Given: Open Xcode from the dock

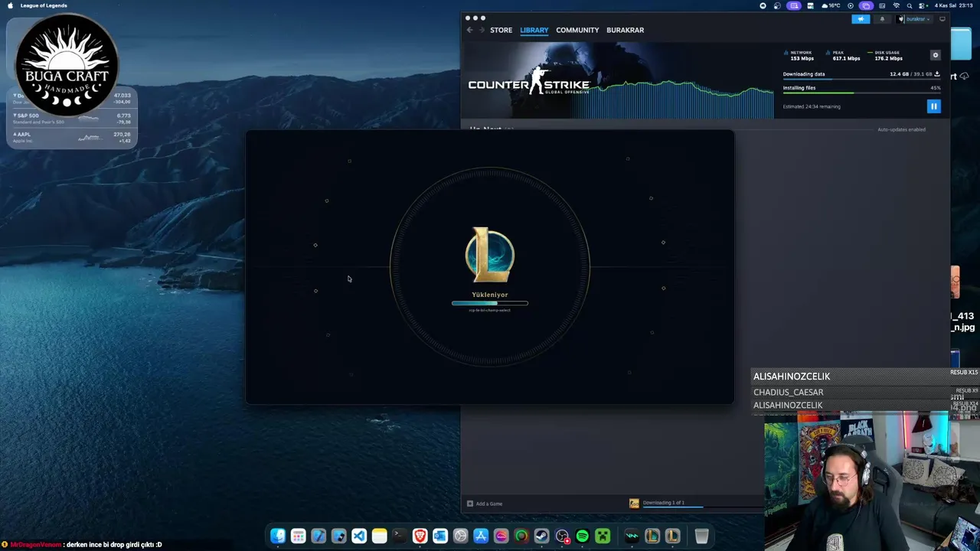Looking at the screenshot, I should click(318, 536).
